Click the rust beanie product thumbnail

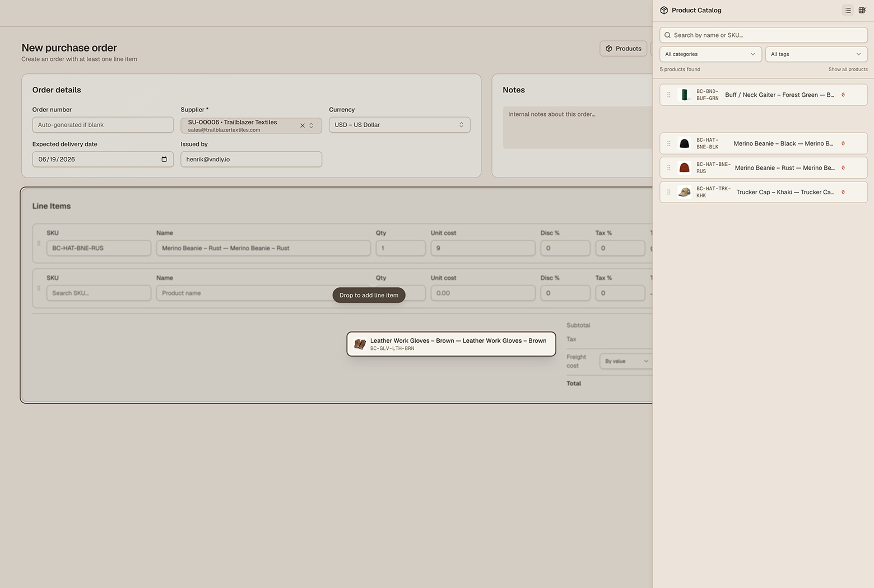[684, 167]
